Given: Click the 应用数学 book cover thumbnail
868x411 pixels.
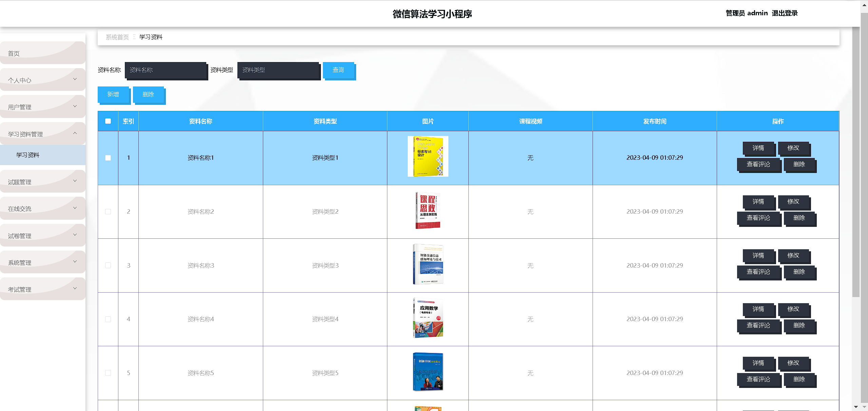Looking at the screenshot, I should click(428, 318).
